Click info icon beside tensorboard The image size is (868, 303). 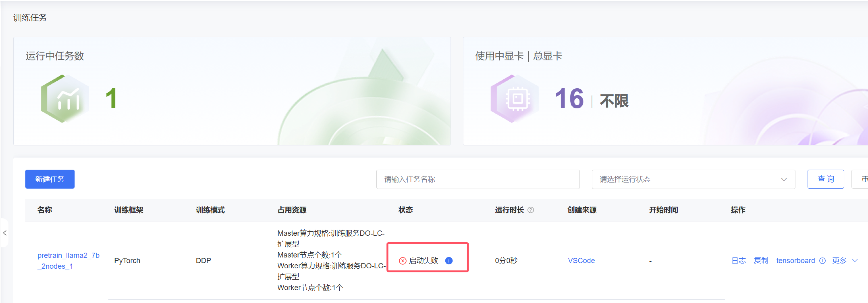point(822,260)
